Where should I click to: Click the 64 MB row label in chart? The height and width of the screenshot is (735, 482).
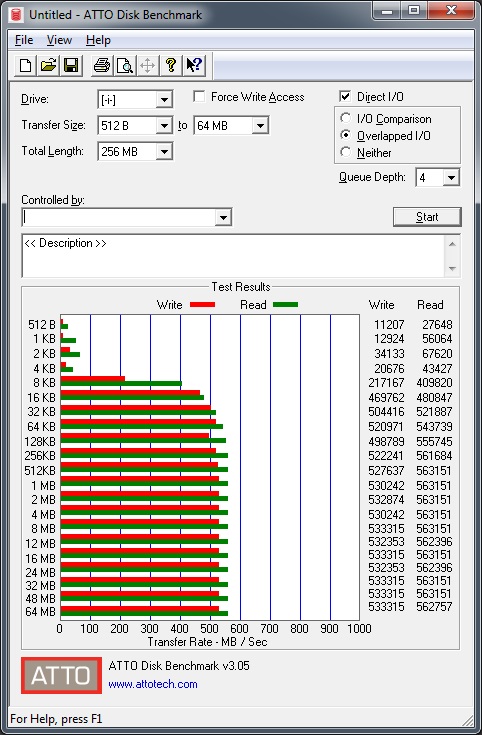[x=40, y=612]
